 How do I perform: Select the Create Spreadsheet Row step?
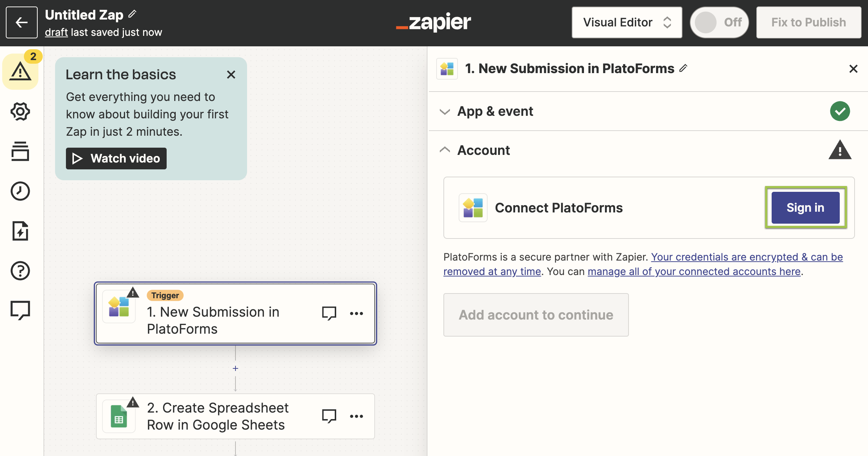[x=217, y=416]
